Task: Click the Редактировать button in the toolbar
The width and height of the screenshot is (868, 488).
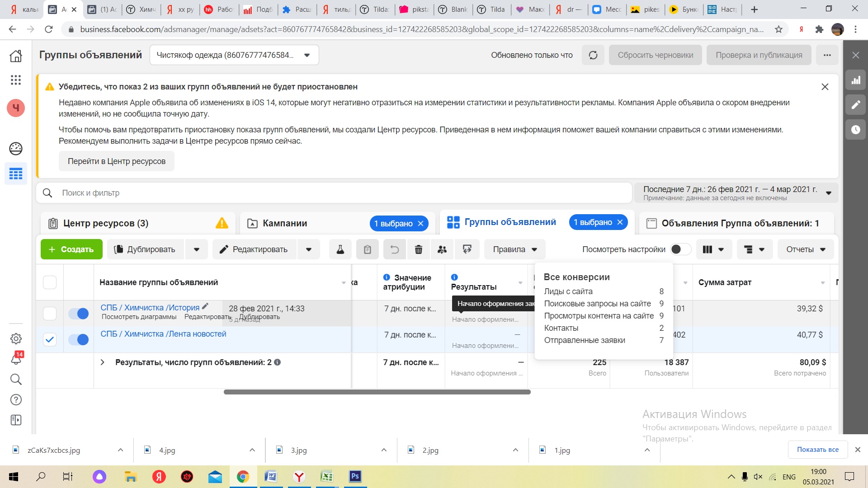Action: tap(255, 249)
